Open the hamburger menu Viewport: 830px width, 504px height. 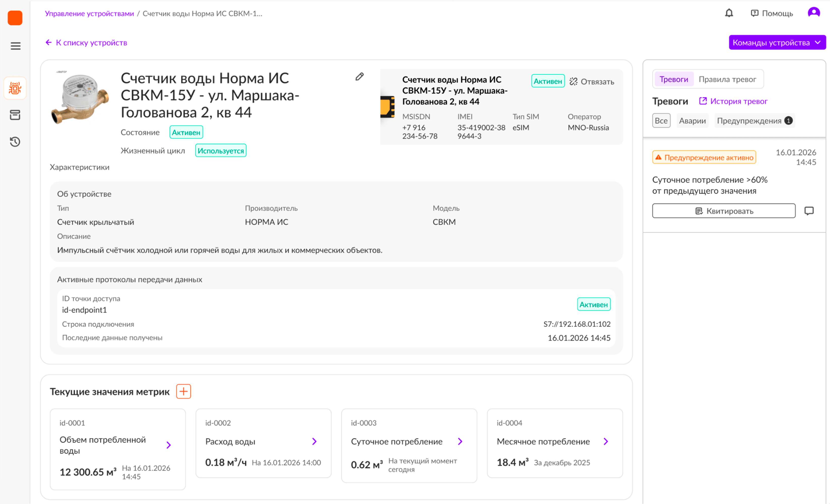15,46
